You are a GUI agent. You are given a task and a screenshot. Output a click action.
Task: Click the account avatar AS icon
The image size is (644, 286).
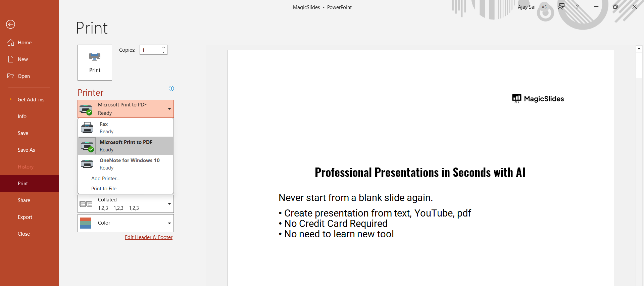(x=544, y=7)
